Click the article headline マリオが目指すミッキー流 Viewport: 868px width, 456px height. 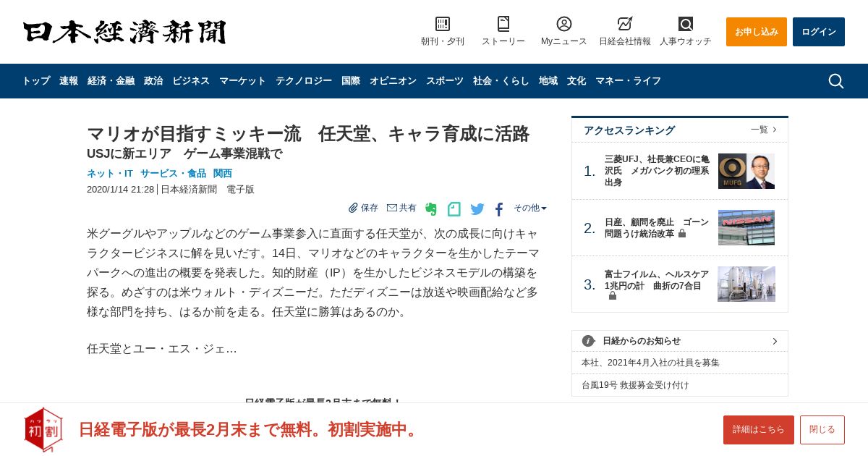pyautogui.click(x=308, y=134)
